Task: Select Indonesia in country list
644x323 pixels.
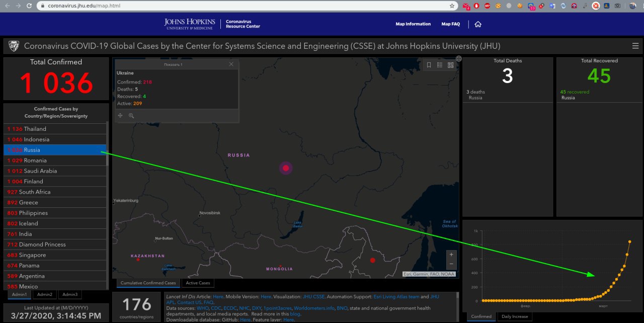Action: pos(55,139)
